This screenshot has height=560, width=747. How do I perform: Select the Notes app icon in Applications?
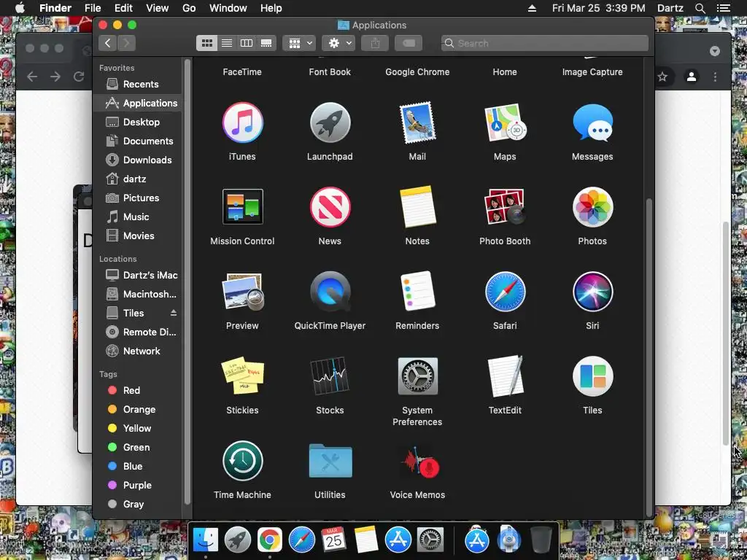pyautogui.click(x=417, y=207)
